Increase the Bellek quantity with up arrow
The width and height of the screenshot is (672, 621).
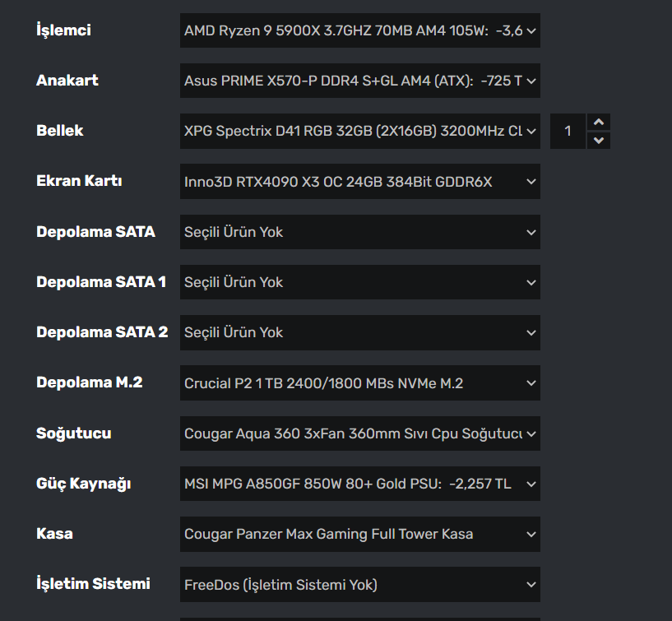pyautogui.click(x=600, y=123)
